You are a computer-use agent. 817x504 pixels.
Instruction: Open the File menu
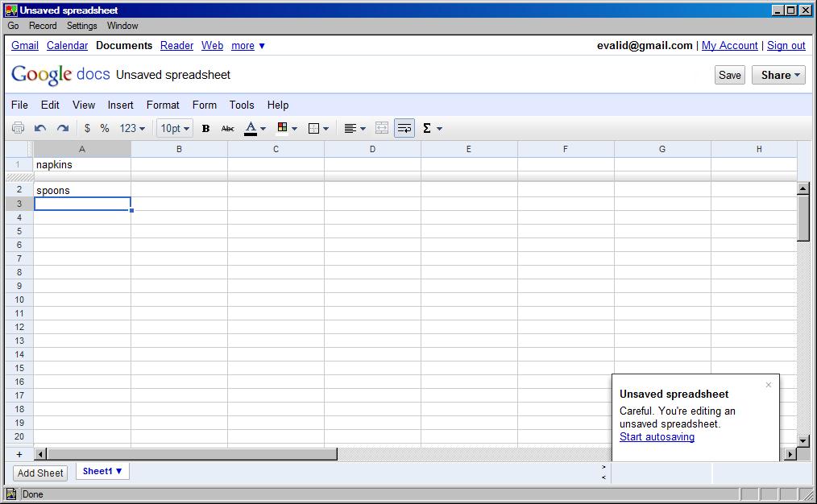point(19,105)
